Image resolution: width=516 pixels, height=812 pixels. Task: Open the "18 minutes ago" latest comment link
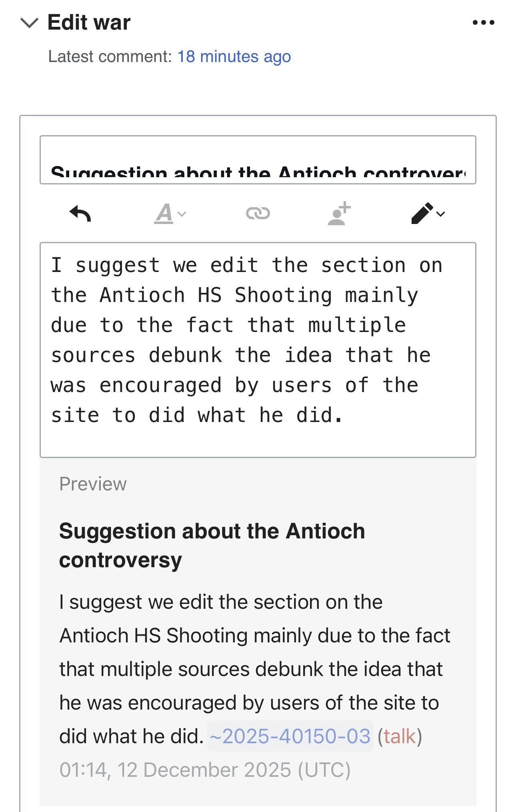coord(234,56)
